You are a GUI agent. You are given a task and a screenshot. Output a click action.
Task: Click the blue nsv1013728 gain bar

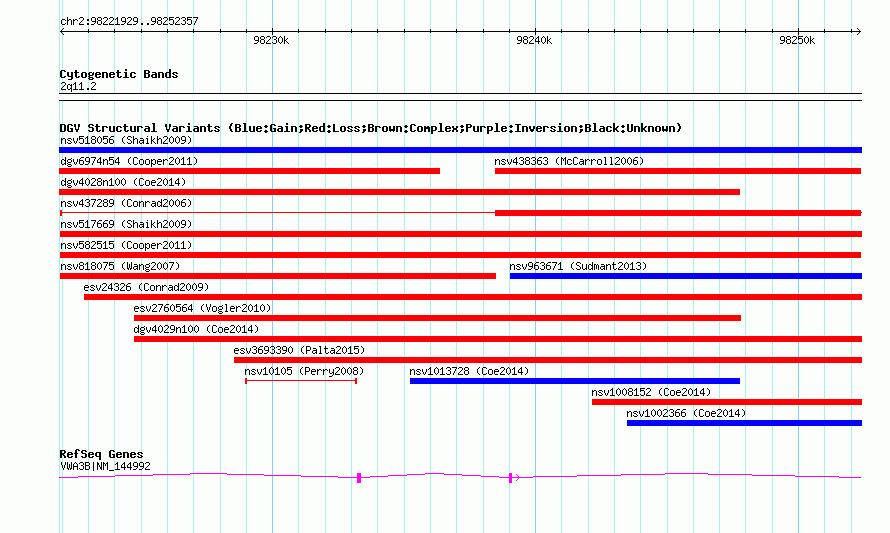coord(574,381)
